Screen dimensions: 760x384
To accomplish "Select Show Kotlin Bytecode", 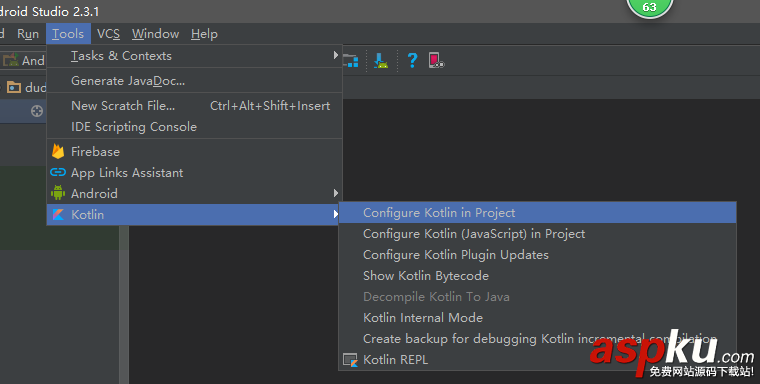I will coord(538,275).
